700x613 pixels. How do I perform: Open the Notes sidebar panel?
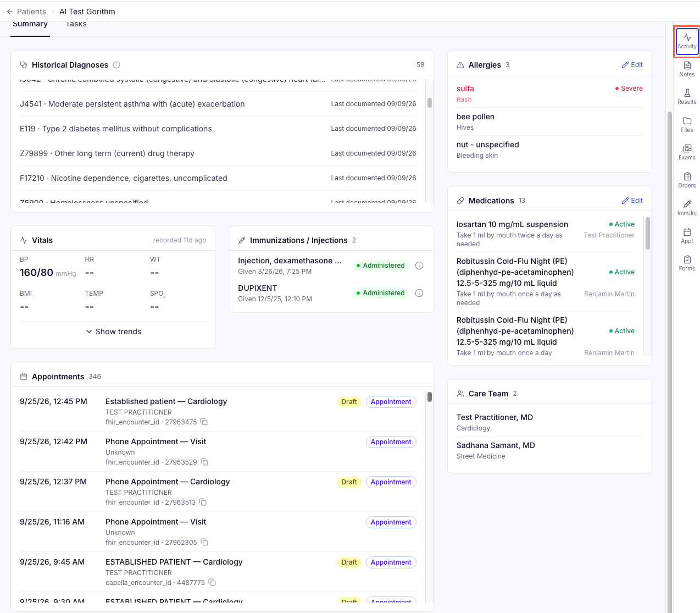click(x=687, y=69)
